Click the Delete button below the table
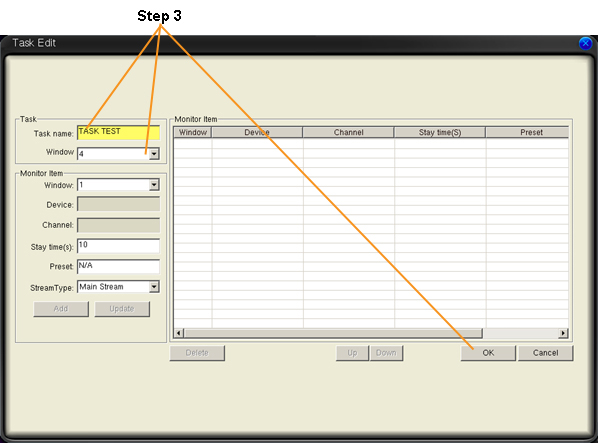The image size is (598, 443). (x=197, y=353)
